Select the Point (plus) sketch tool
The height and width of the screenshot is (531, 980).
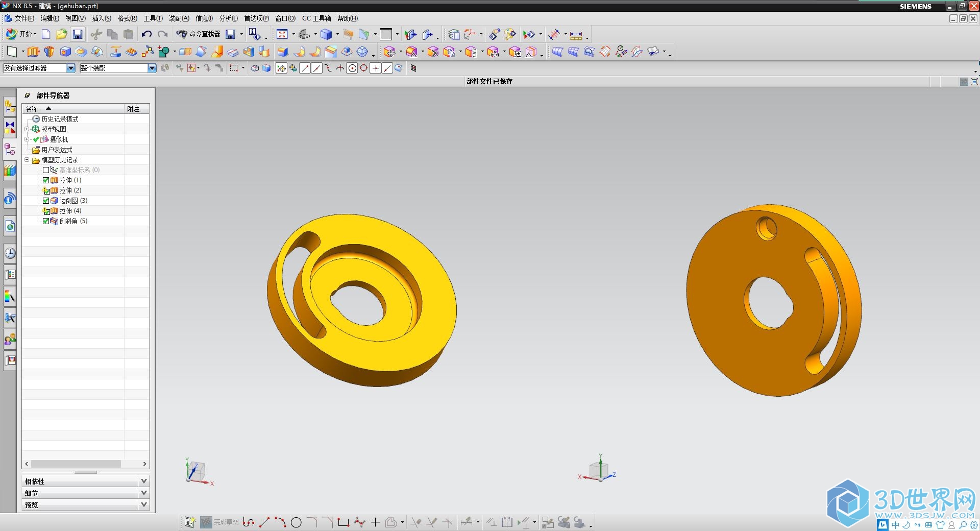376,522
